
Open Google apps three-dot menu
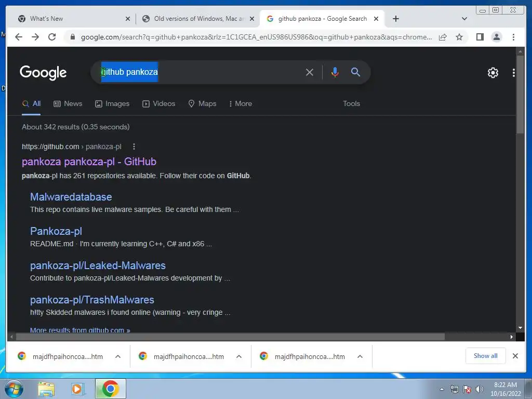[x=514, y=72]
